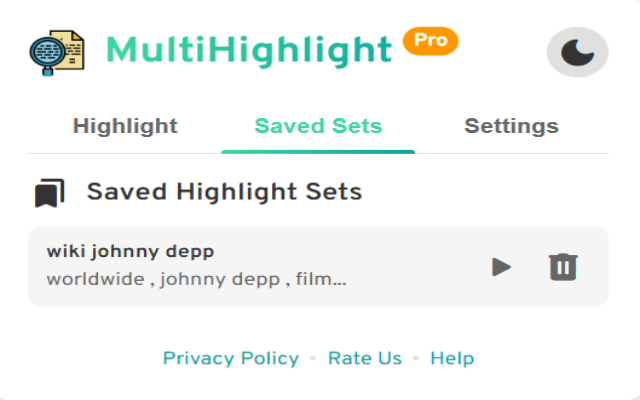This screenshot has width=640, height=400.
Task: Click the bookmark icon beside Saved Highlight Sets
Action: coord(49,192)
